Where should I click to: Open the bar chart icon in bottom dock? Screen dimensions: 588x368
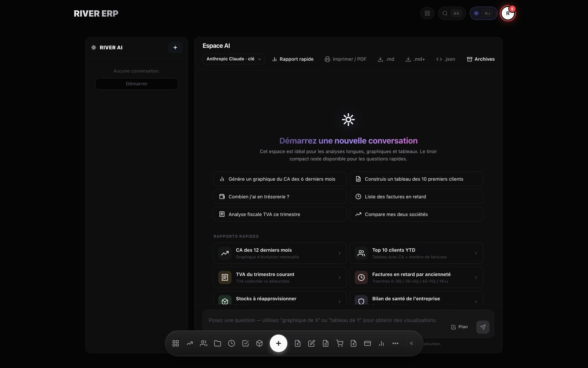tap(381, 343)
